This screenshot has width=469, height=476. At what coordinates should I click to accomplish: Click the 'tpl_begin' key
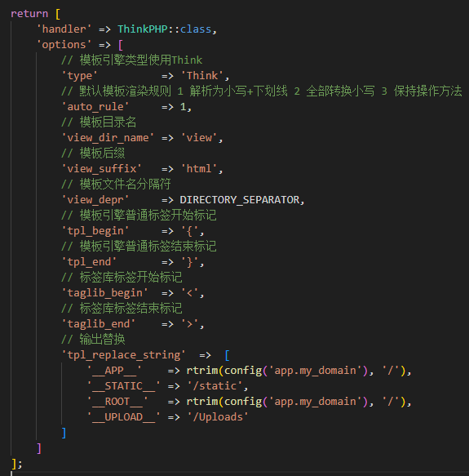click(95, 231)
